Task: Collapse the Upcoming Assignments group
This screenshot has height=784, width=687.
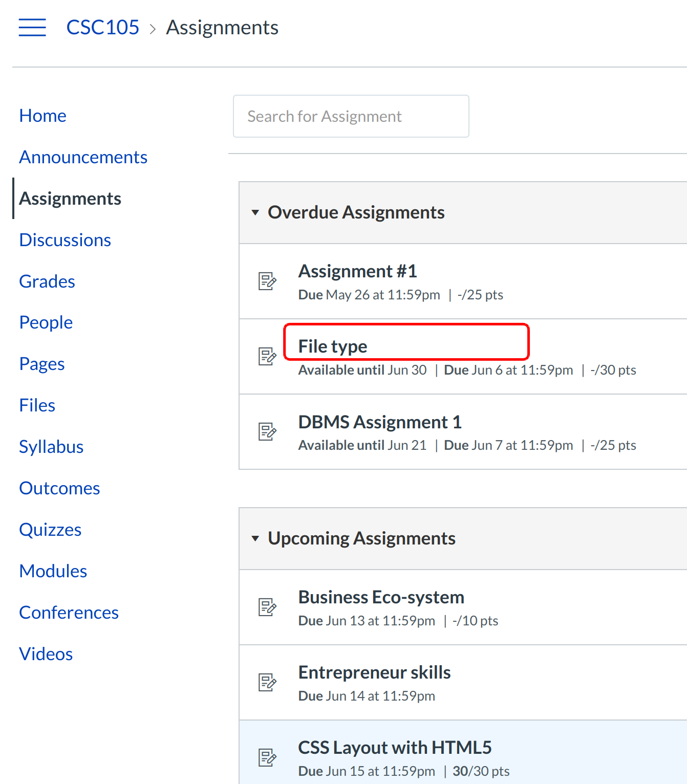Action: (x=255, y=538)
